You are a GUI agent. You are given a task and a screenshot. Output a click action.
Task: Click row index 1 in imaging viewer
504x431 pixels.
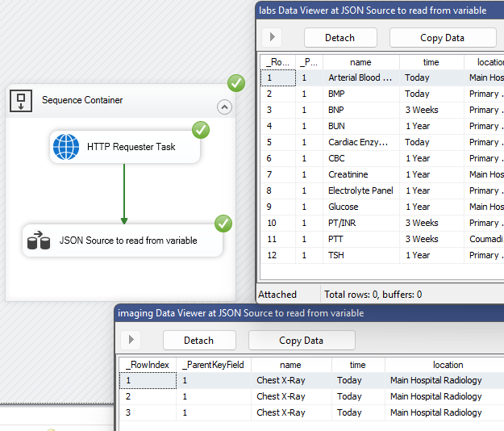pos(148,380)
